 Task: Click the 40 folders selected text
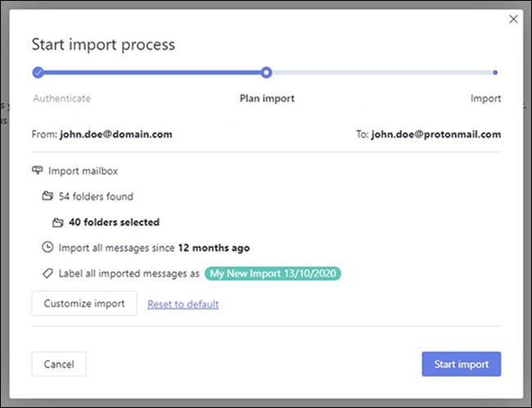114,222
